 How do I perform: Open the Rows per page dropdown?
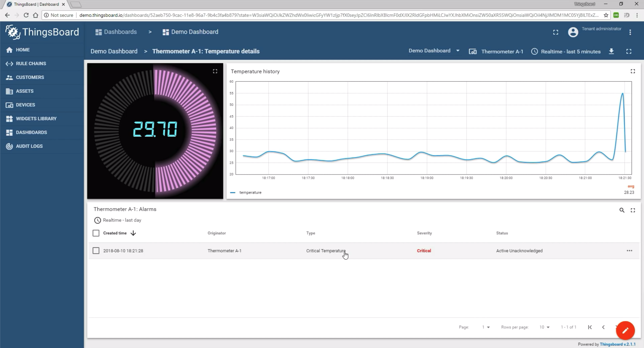coord(544,327)
